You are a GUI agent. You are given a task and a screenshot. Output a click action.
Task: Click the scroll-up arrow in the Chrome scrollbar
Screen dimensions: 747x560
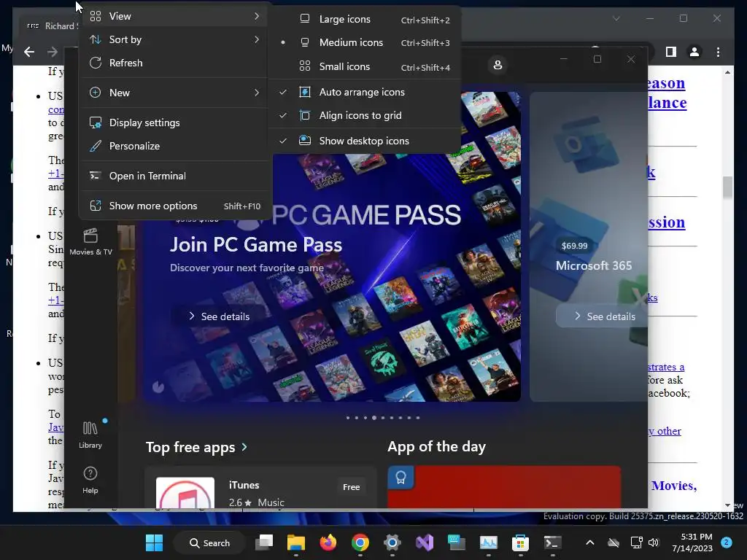pos(727,72)
